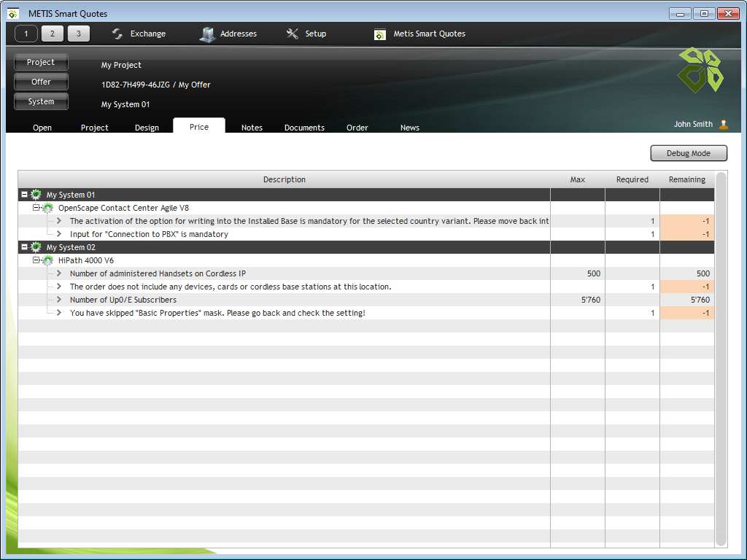Click the "John Smith" user name
The width and height of the screenshot is (747, 560).
coord(693,124)
